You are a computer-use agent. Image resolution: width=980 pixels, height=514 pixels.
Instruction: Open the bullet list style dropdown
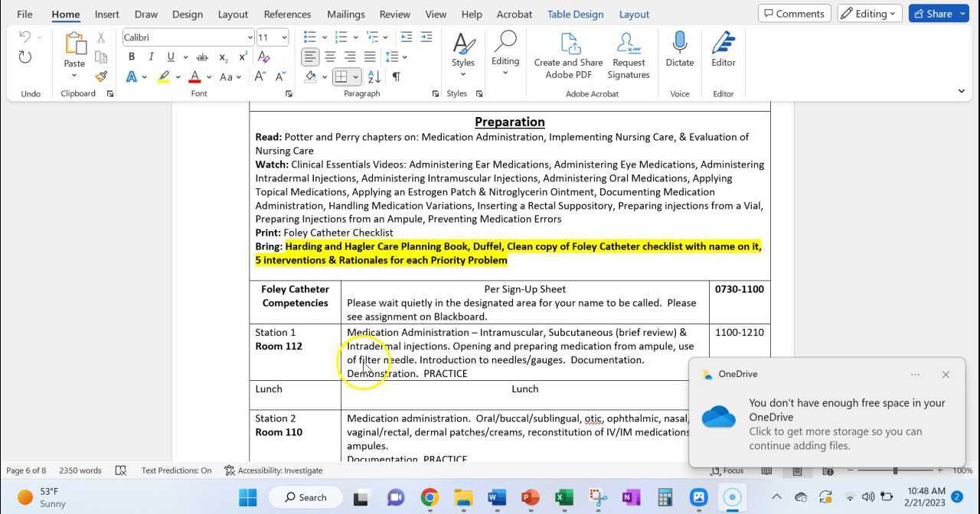[x=325, y=37]
